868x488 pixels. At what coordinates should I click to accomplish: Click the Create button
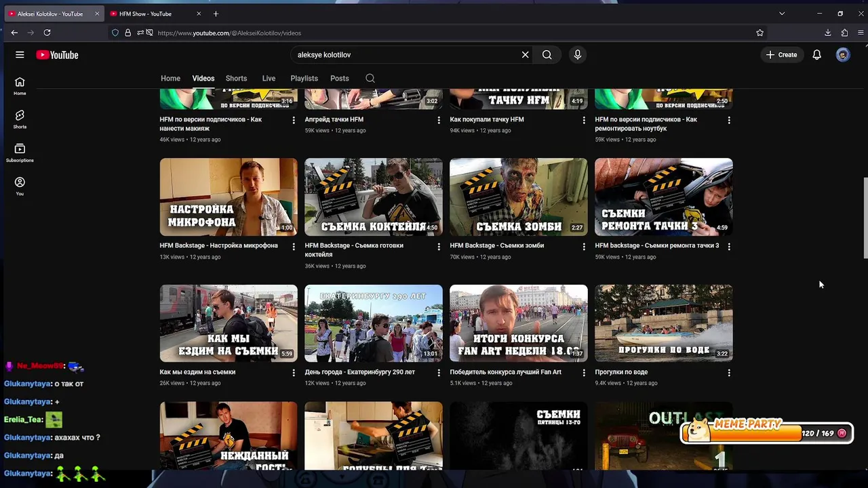point(781,55)
